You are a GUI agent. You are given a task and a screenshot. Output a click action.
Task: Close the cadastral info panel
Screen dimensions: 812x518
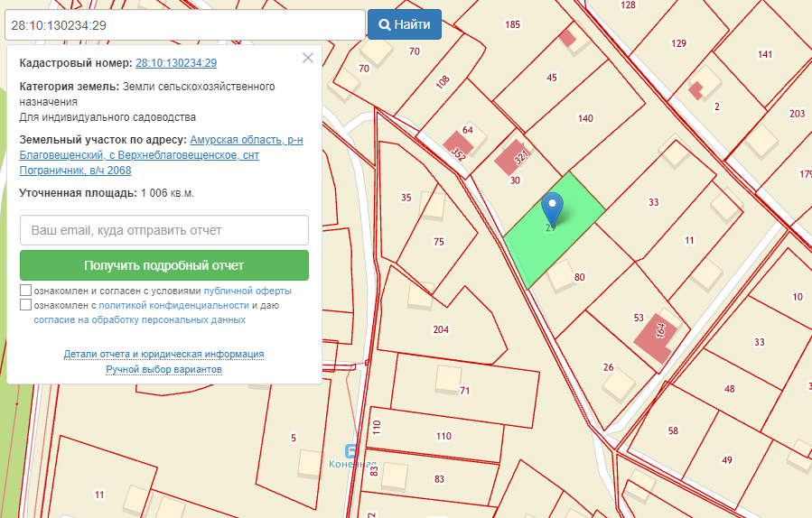pyautogui.click(x=307, y=58)
